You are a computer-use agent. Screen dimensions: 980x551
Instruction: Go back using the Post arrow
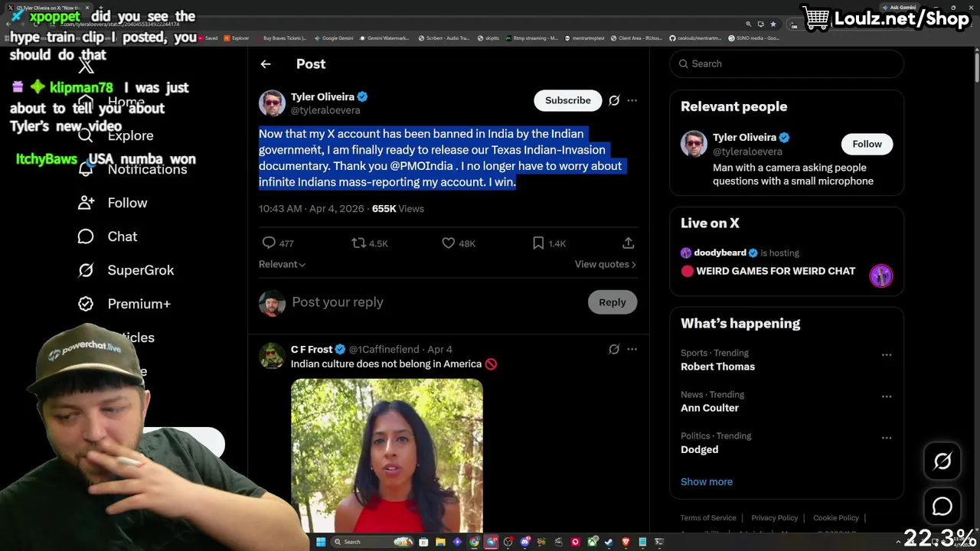pyautogui.click(x=266, y=64)
